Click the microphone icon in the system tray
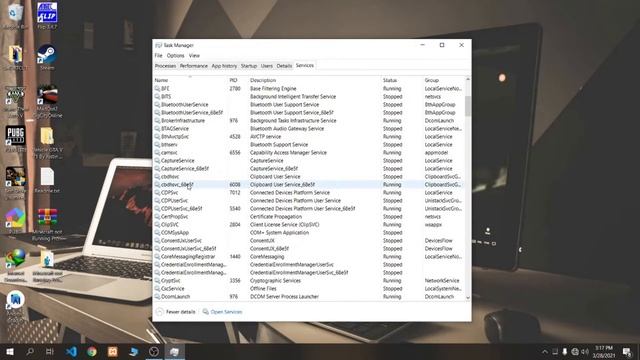Image resolution: width=640 pixels, height=360 pixels. click(564, 351)
